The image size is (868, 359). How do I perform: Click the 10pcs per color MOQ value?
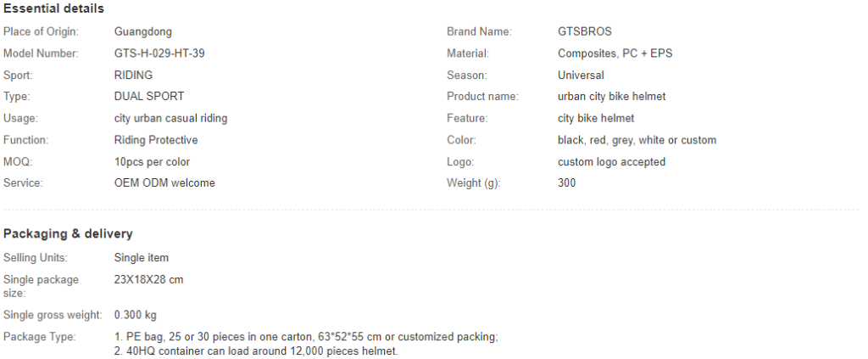point(152,162)
